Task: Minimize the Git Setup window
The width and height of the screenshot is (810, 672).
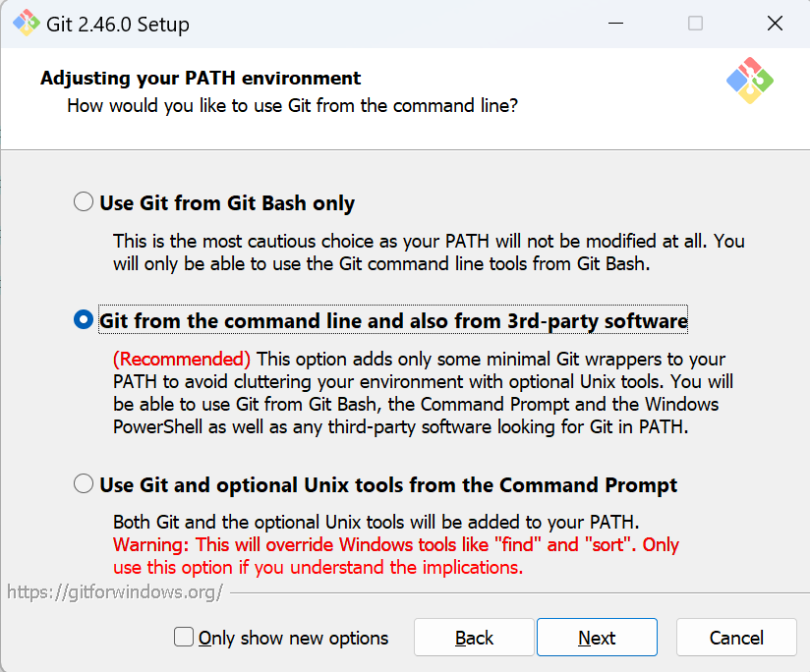Action: pos(615,24)
